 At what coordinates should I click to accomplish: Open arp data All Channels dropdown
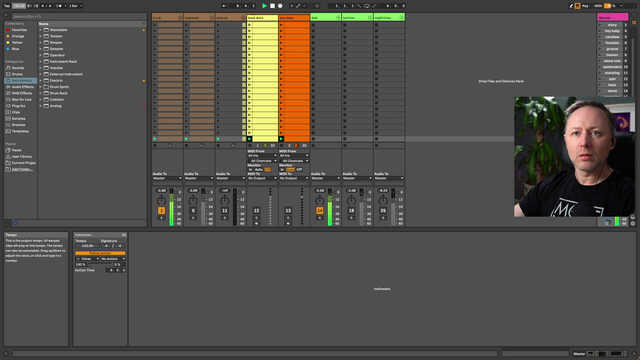[x=294, y=161]
